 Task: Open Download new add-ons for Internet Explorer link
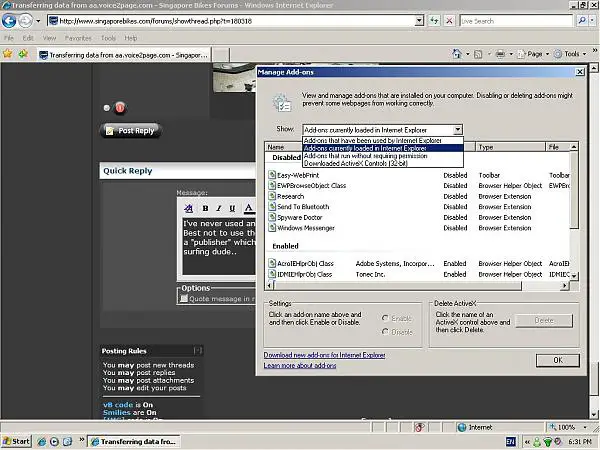click(324, 355)
